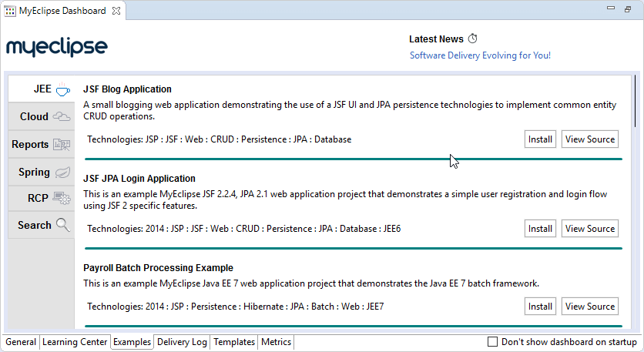Open the Metrics tab
This screenshot has height=352, width=644.
click(x=276, y=342)
